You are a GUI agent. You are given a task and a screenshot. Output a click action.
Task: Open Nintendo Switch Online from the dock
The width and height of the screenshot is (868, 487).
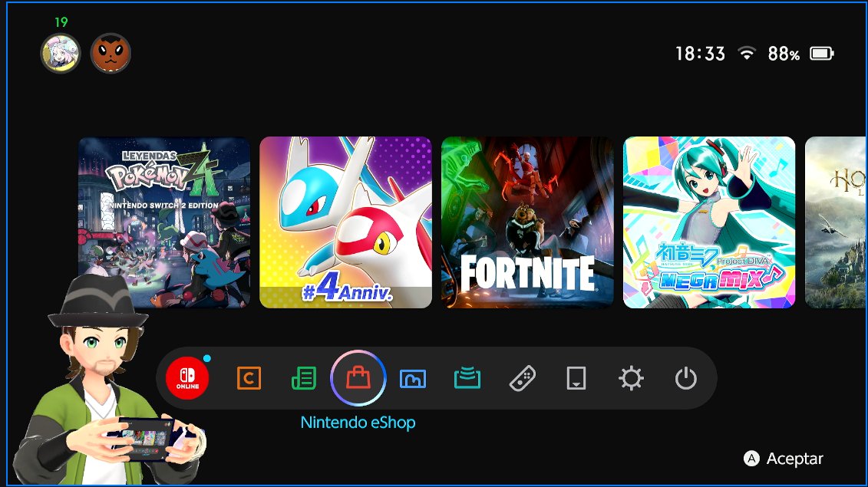(187, 379)
